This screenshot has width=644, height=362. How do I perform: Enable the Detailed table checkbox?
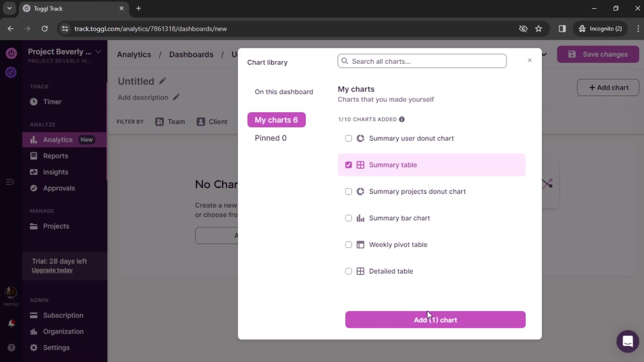[x=348, y=271]
